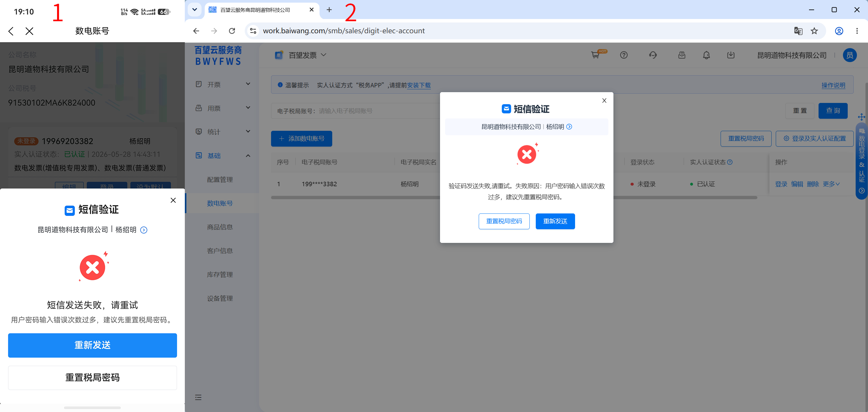Click the blue 员 user avatar
868x412 pixels.
850,55
